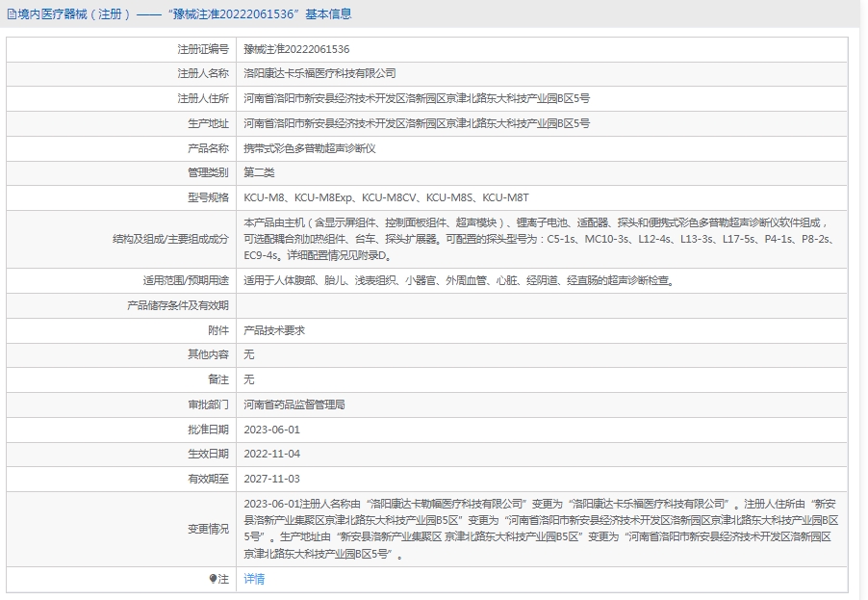Click the 产品储存条件及有效期 label
This screenshot has width=868, height=600.
point(178,306)
